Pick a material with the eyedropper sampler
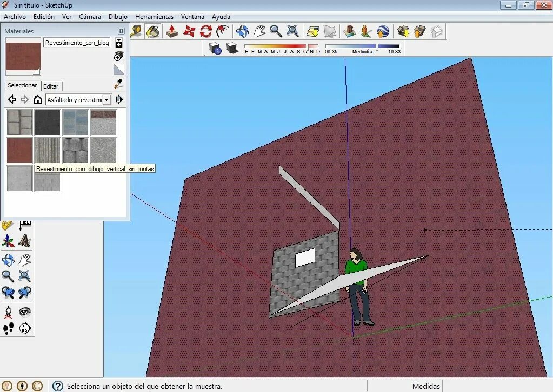 pyautogui.click(x=118, y=84)
